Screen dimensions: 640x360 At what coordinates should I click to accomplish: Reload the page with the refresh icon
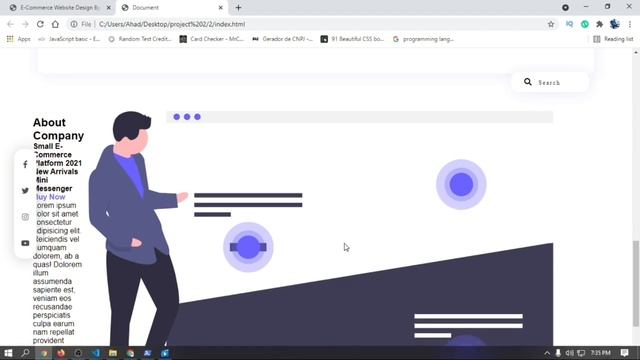(40, 24)
